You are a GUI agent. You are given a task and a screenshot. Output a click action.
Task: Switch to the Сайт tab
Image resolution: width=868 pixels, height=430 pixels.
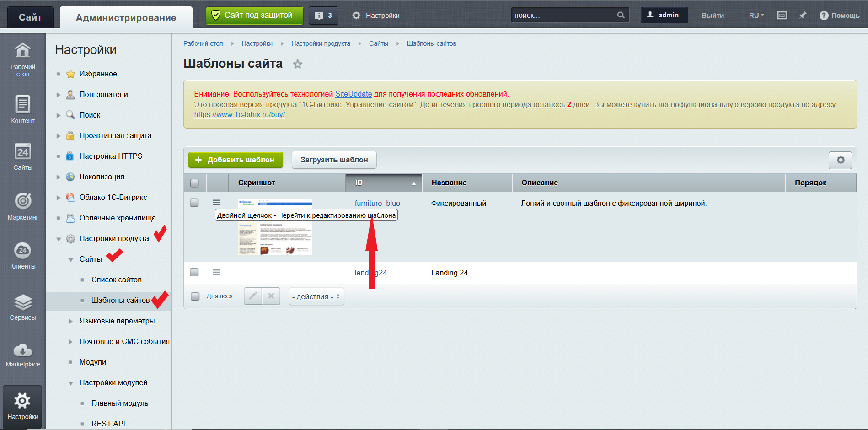point(30,17)
